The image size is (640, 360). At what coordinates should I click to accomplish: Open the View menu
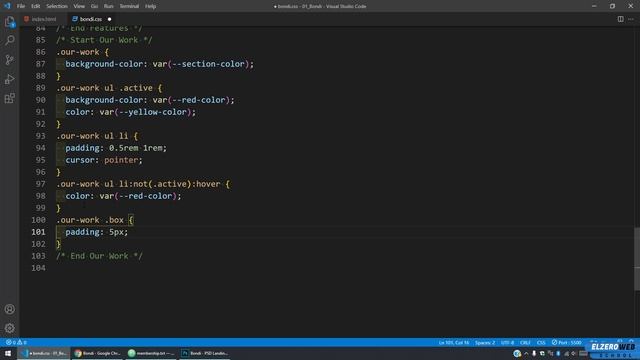point(79,6)
